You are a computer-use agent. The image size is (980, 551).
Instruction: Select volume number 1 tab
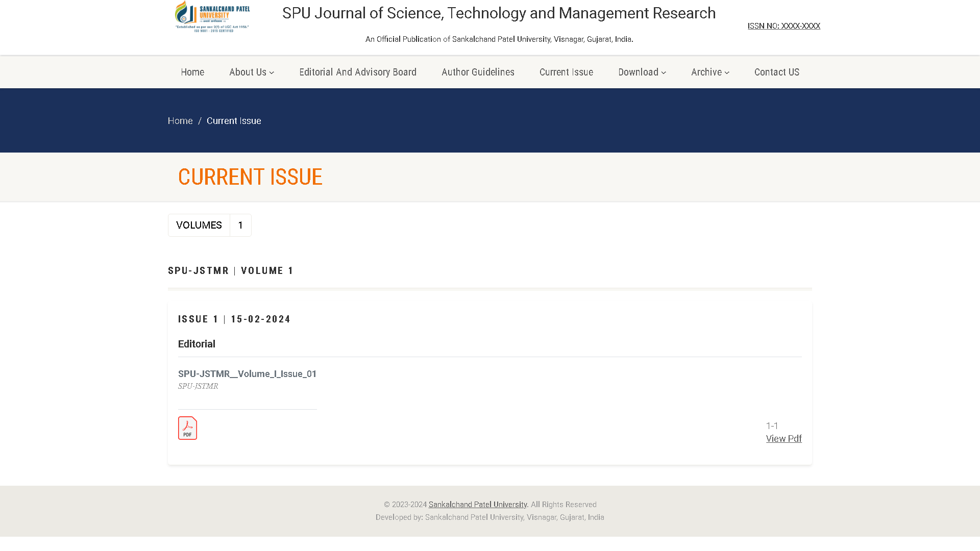point(240,225)
